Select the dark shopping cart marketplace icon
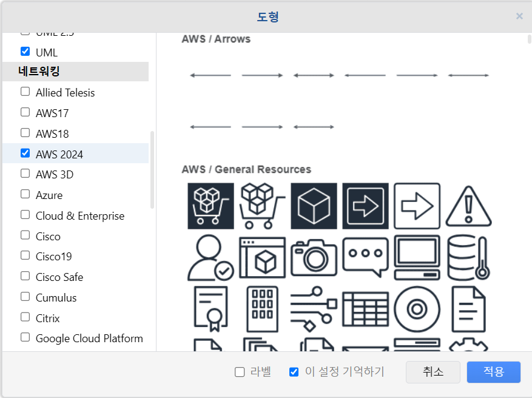Image resolution: width=532 pixels, height=398 pixels. pos(210,206)
